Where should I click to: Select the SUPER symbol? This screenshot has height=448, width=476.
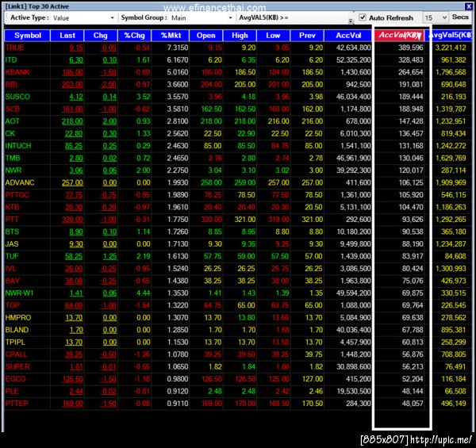(17, 367)
